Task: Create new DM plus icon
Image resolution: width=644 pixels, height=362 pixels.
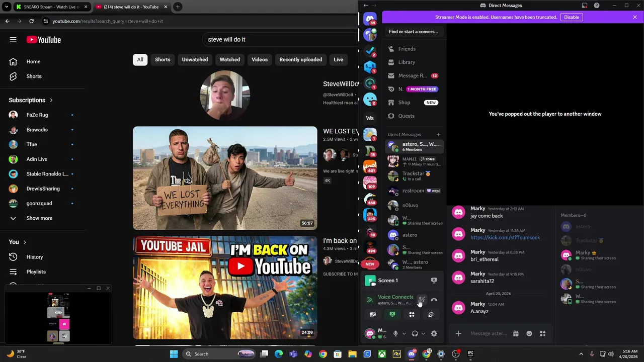Action: point(438,134)
